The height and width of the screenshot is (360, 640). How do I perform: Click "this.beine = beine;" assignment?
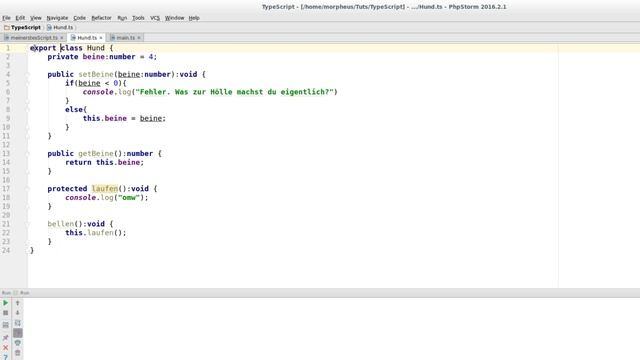[x=124, y=118]
